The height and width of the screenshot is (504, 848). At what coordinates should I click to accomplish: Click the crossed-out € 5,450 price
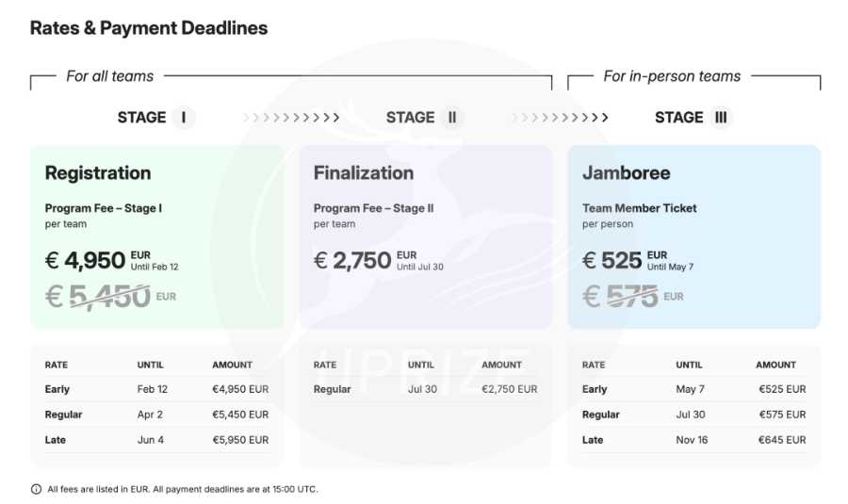98,297
